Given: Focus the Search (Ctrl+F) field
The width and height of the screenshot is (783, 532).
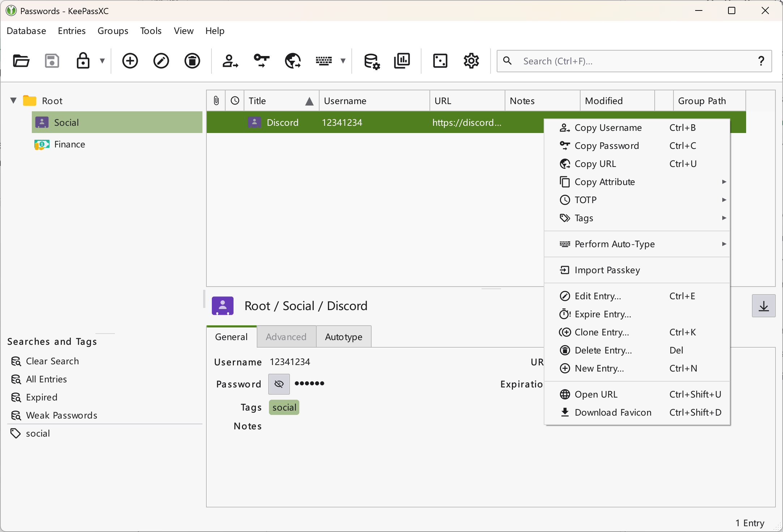Looking at the screenshot, I should pos(634,61).
